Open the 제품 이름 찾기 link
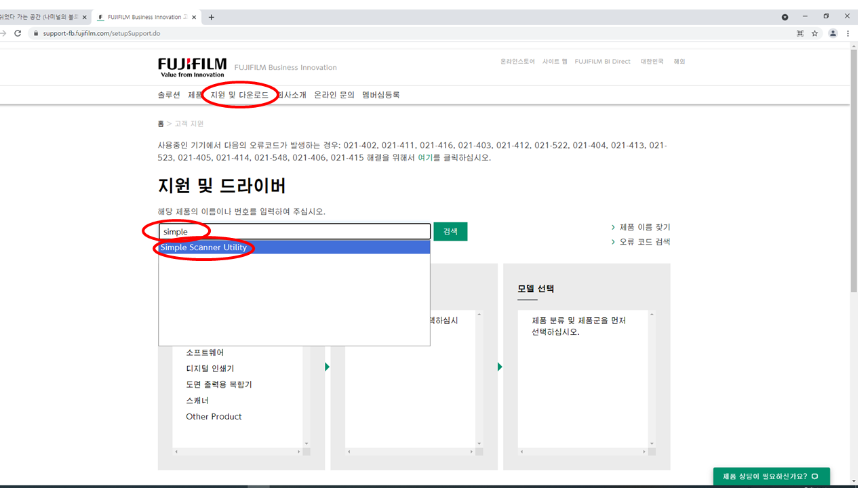This screenshot has height=488, width=868. point(645,227)
